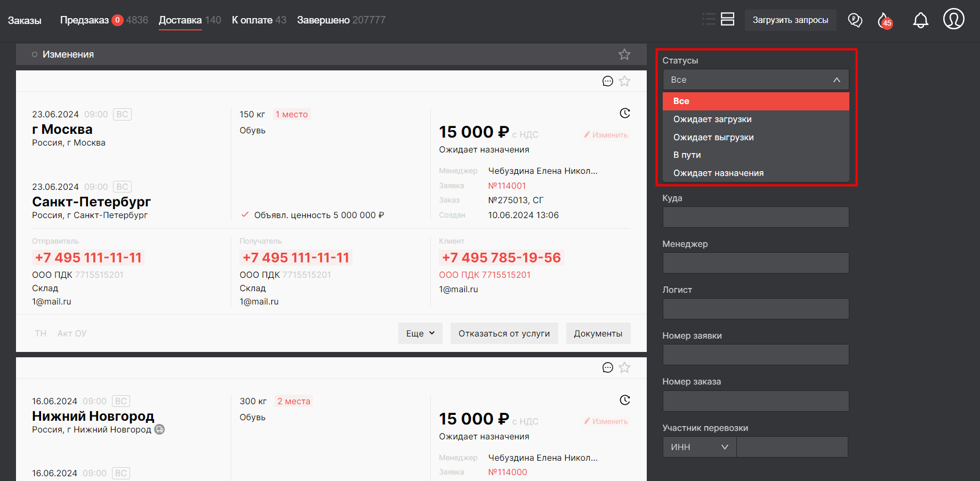Click the ВС badge next to Москва date
The height and width of the screenshot is (481, 980).
point(123,114)
